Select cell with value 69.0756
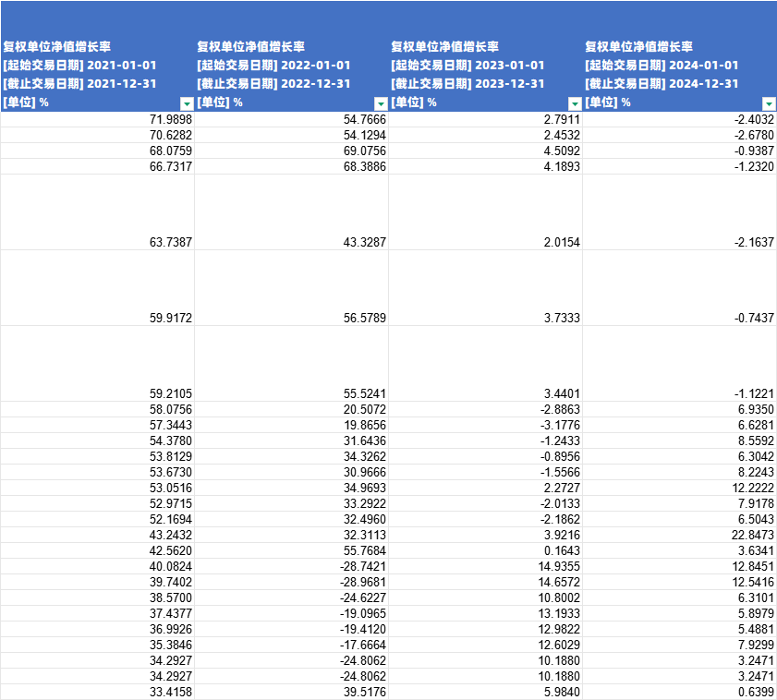The height and width of the screenshot is (700, 777). point(291,151)
